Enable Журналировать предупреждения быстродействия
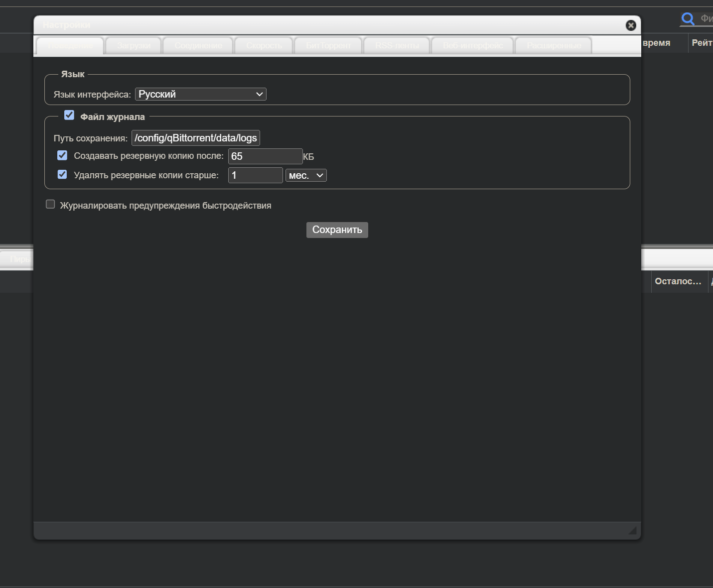This screenshot has height=588, width=713. click(50, 204)
